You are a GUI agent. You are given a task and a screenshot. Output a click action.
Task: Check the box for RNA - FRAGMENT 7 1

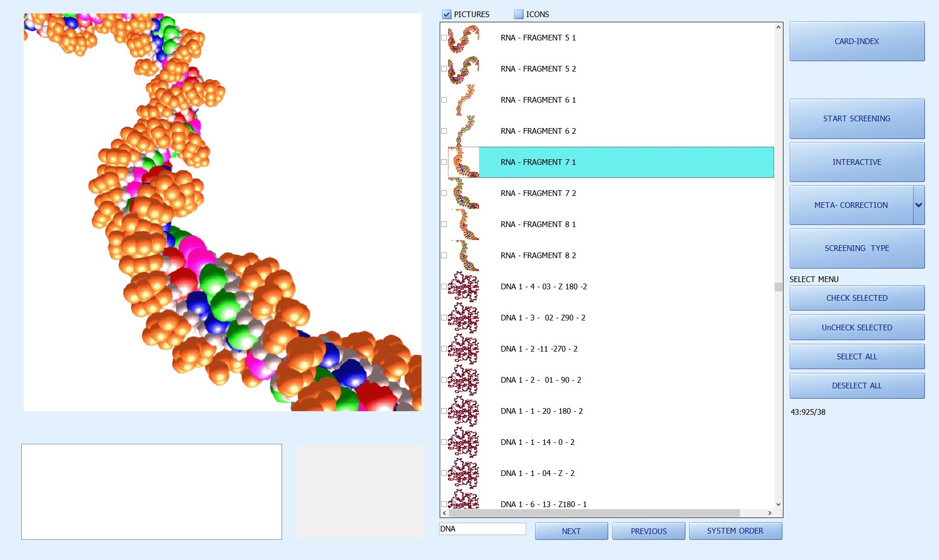point(444,162)
